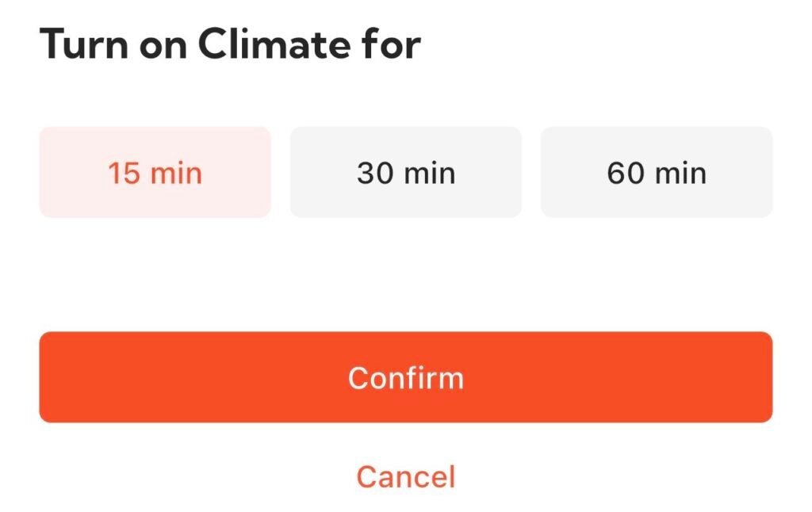Click the "Turn on Climate for" heading
Image resolution: width=812 pixels, height=512 pixels.
pos(230,45)
